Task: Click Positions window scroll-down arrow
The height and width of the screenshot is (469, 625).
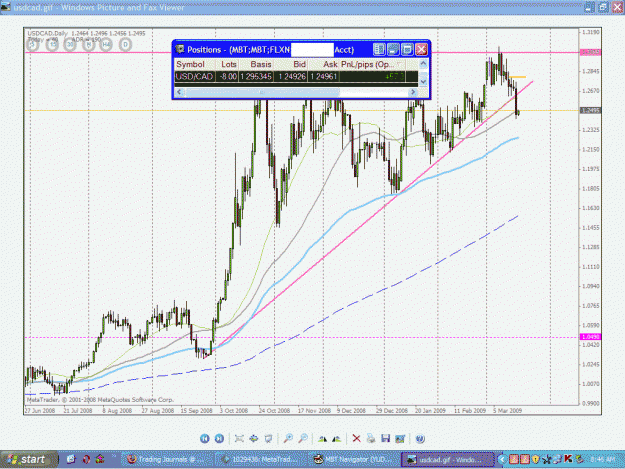Action: tap(423, 81)
